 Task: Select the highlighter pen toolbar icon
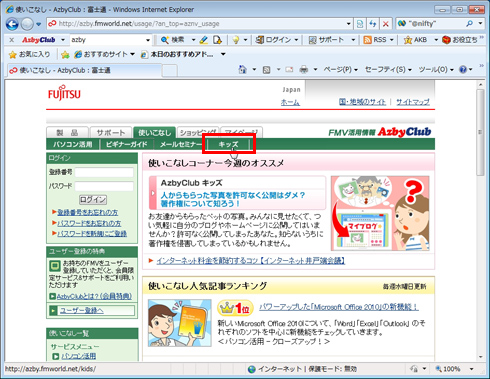tap(204, 40)
